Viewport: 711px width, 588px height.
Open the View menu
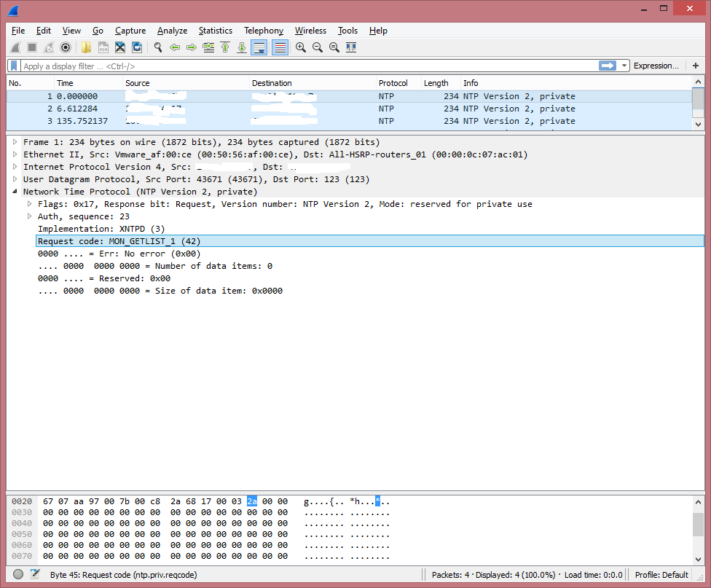pyautogui.click(x=71, y=31)
